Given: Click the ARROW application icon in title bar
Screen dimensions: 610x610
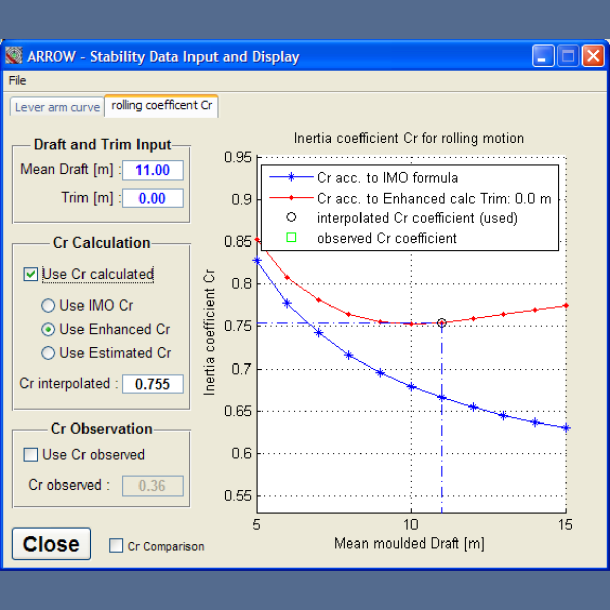Looking at the screenshot, I should coord(14,56).
